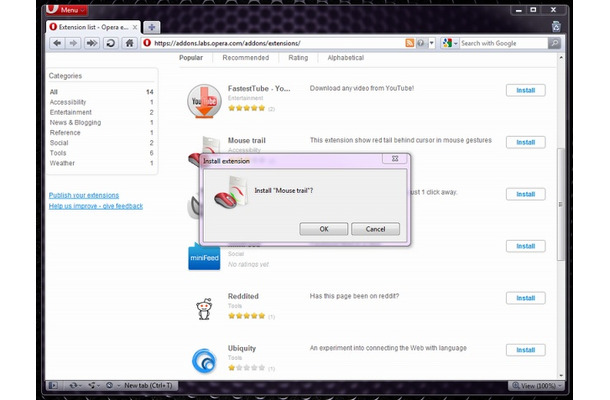Image resolution: width=610 pixels, height=400 pixels.
Task: Go back with the Back arrow
Action: point(57,43)
